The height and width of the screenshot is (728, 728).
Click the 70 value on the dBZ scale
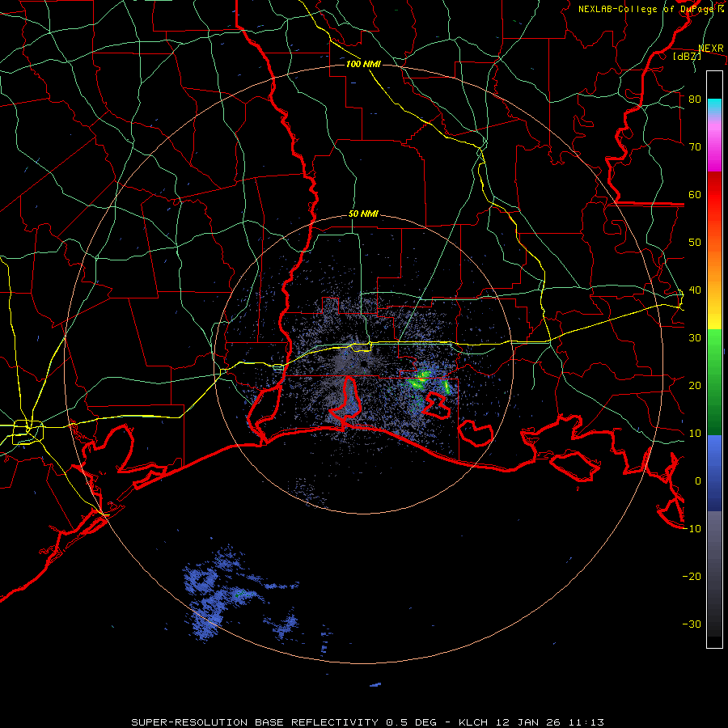pyautogui.click(x=695, y=147)
